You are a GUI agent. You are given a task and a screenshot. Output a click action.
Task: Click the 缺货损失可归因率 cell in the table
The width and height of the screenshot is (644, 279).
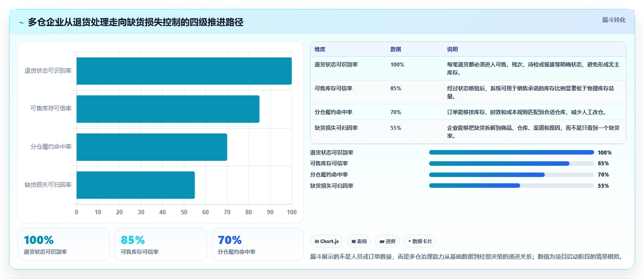click(x=336, y=128)
